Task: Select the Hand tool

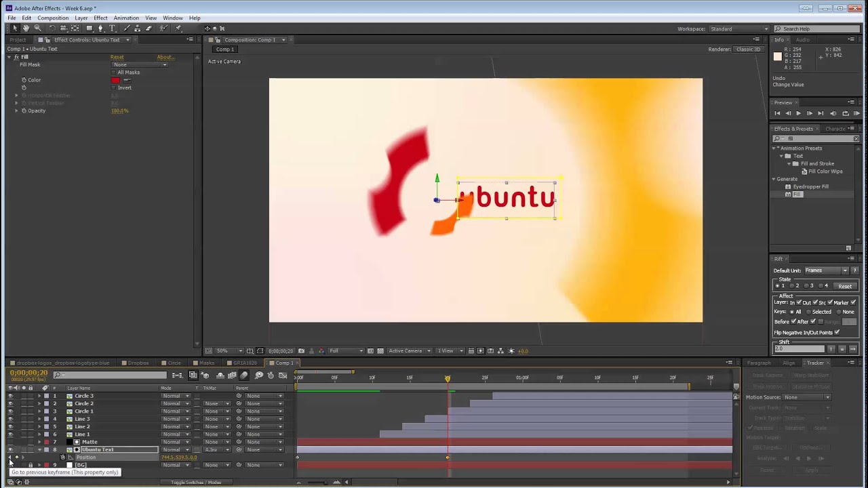Action: click(x=26, y=28)
